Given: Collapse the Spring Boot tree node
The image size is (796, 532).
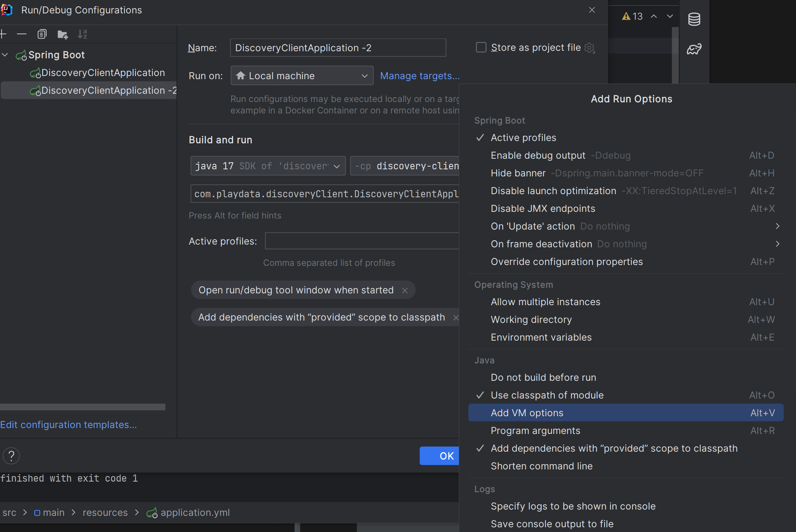Looking at the screenshot, I should click(5, 55).
